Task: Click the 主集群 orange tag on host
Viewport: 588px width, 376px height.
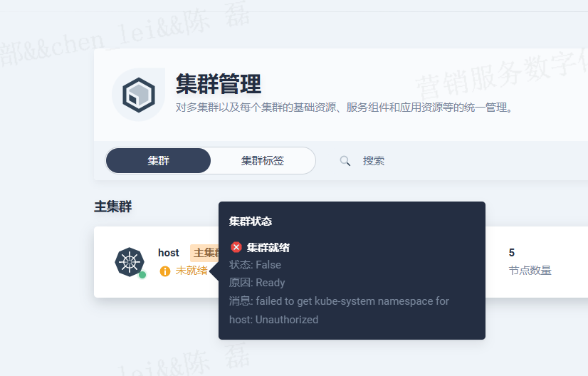Action: 204,253
